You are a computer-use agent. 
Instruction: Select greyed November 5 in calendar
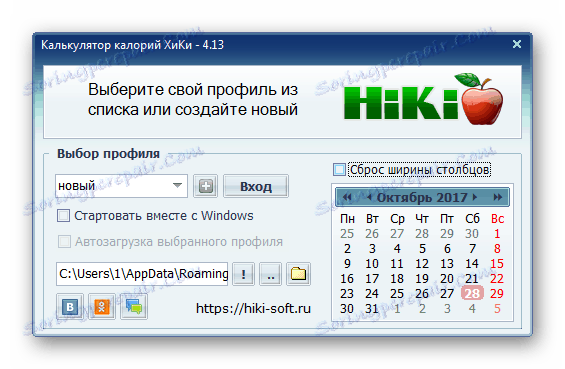(497, 308)
